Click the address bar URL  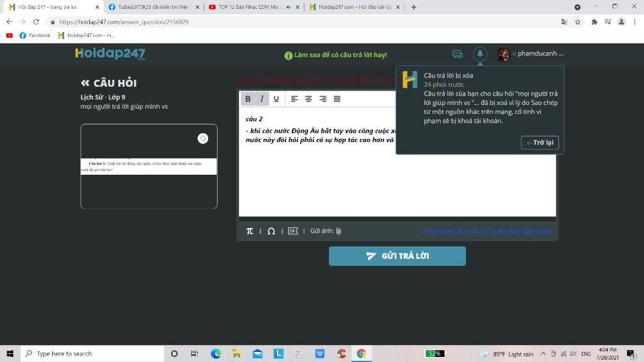coord(124,22)
